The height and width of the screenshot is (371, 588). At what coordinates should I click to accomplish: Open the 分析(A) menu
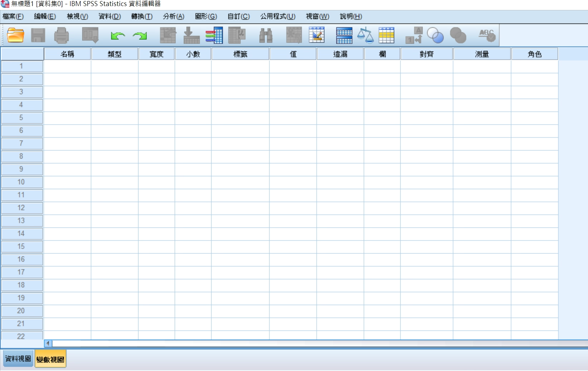[173, 16]
